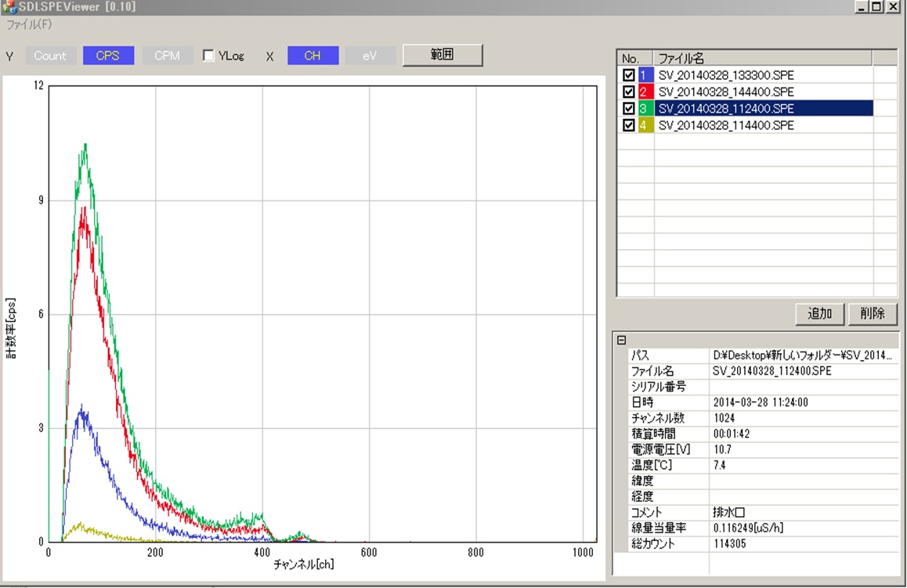Click the SDLSPEViewer app icon in title bar
This screenshot has width=907, height=588.
click(9, 6)
